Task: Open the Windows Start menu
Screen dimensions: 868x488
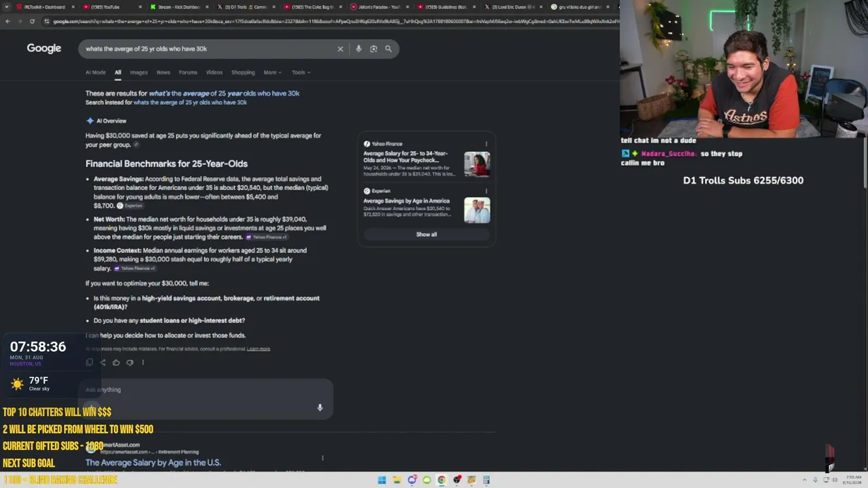Action: click(382, 480)
